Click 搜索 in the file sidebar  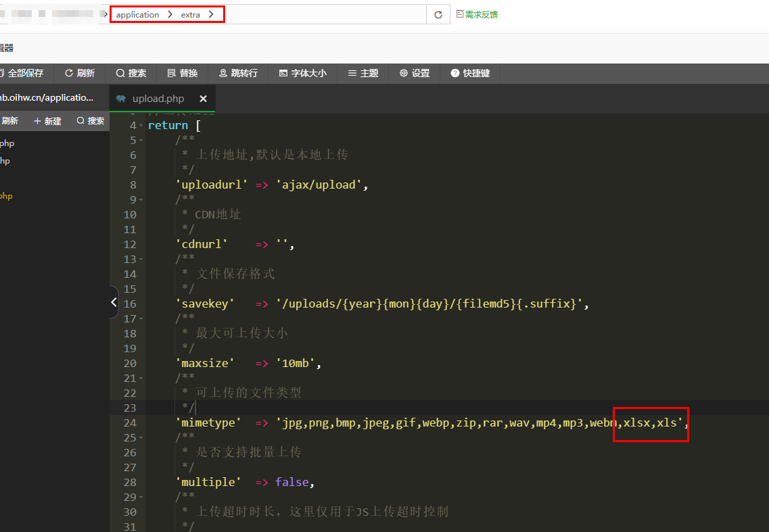90,120
